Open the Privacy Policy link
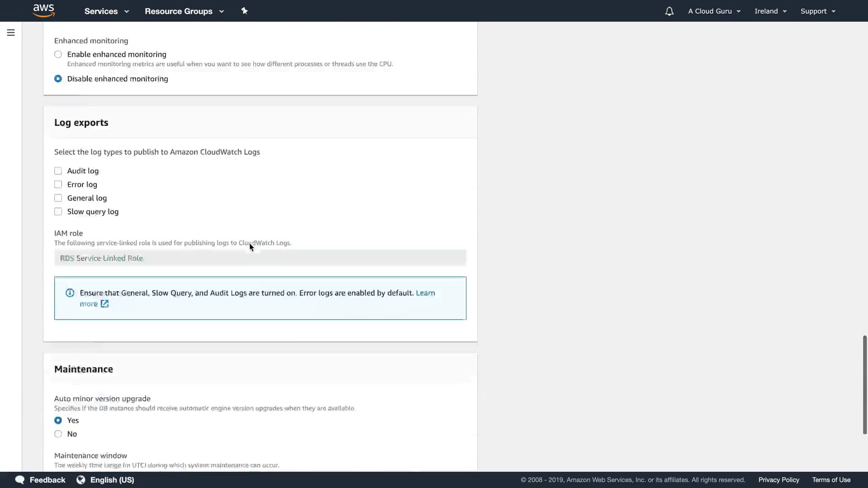Viewport: 868px width, 488px height. [778, 480]
